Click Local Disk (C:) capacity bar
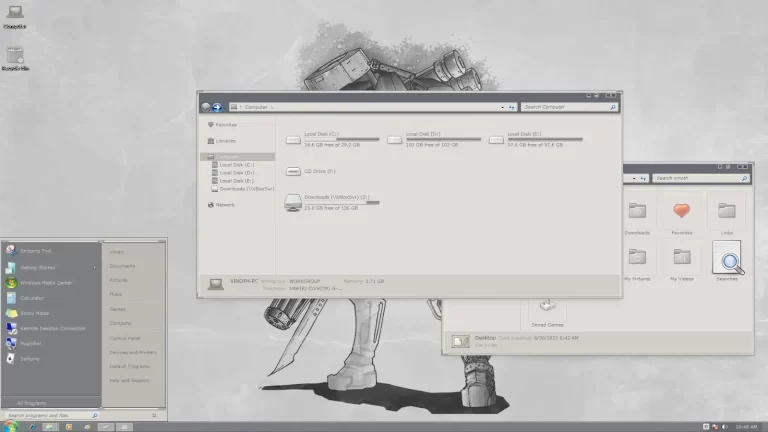The image size is (768, 432). click(342, 140)
